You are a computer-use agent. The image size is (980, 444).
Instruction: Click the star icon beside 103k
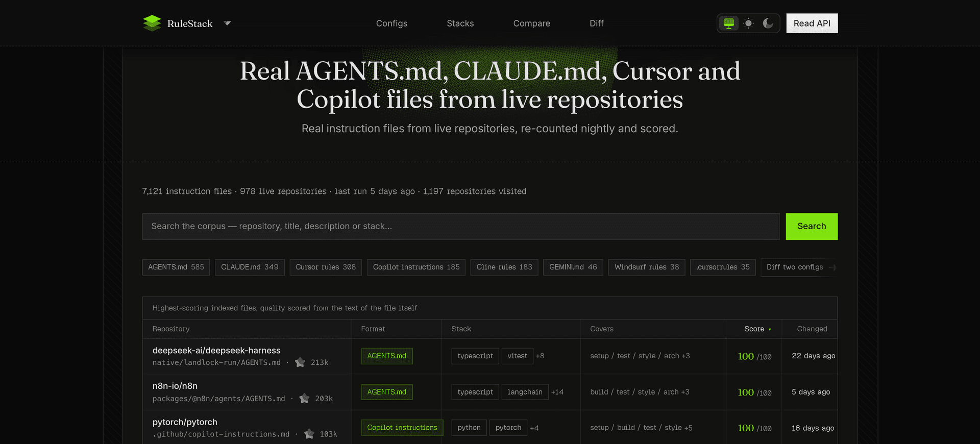(309, 434)
